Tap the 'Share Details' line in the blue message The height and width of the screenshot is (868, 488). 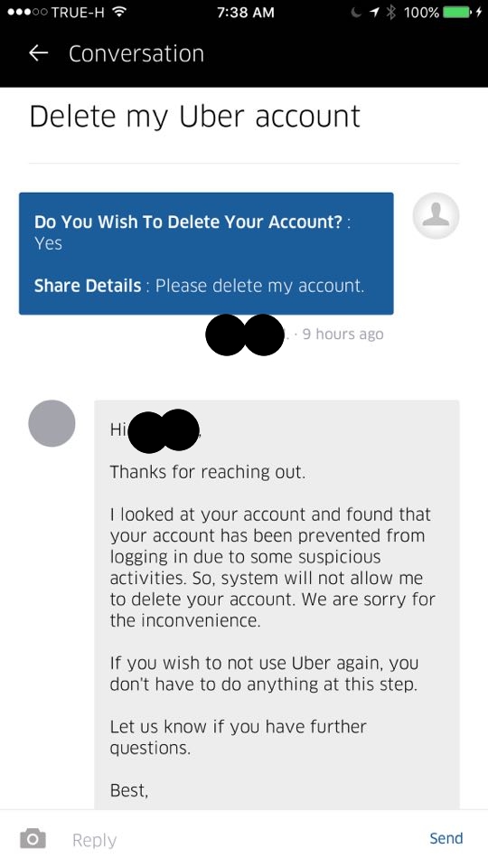point(199,286)
